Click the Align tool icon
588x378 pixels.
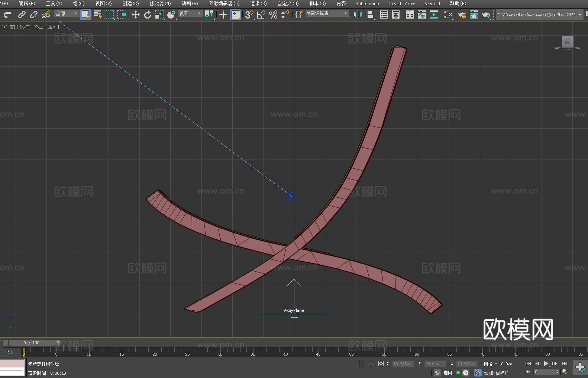[370, 14]
